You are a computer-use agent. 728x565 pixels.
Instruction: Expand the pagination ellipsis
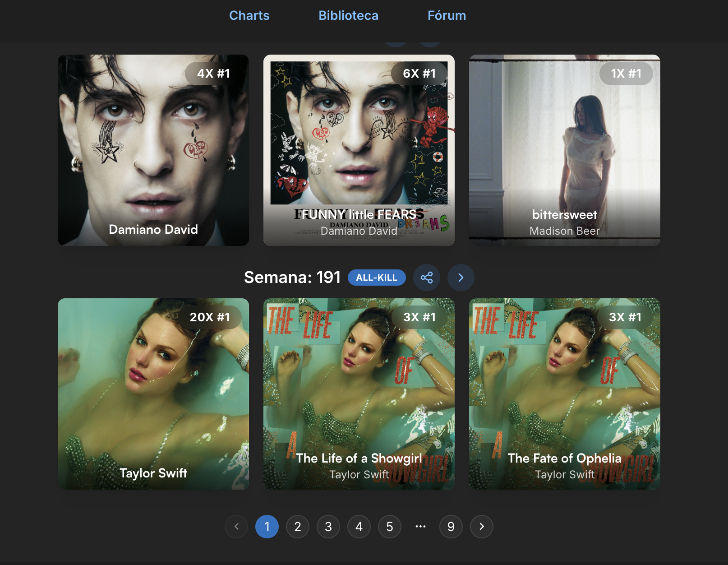tap(420, 527)
